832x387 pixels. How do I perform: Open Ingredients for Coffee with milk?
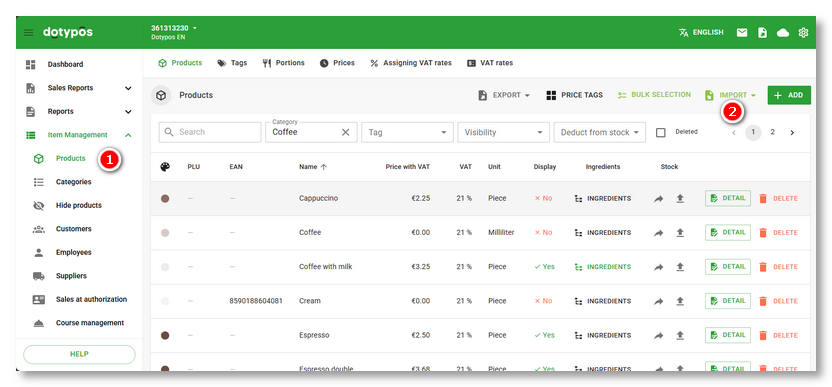[x=603, y=267]
